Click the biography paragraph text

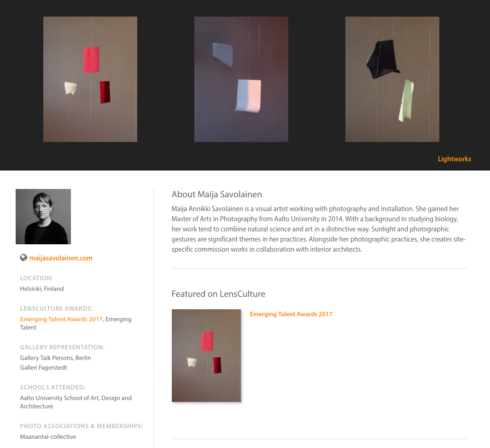pos(318,229)
